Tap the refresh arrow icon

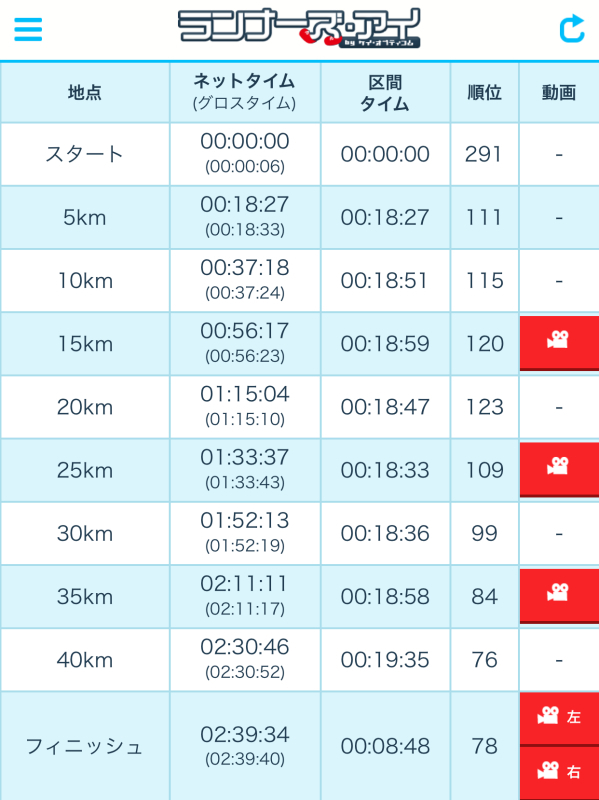coord(571,29)
